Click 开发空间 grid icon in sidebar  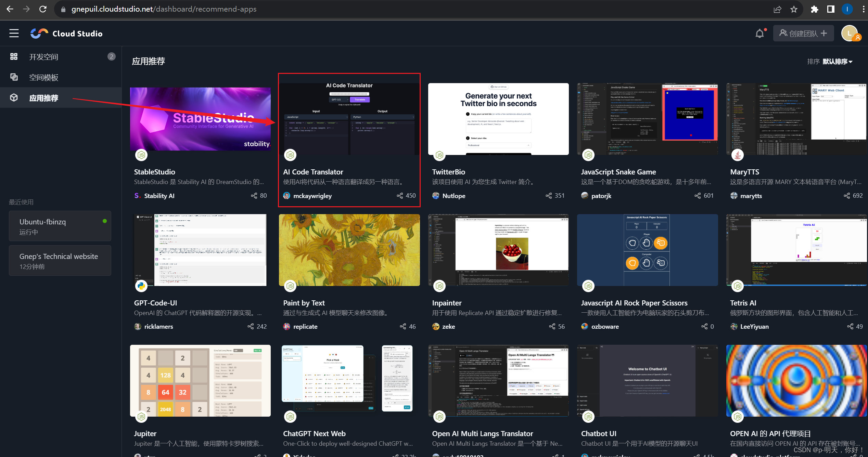14,56
